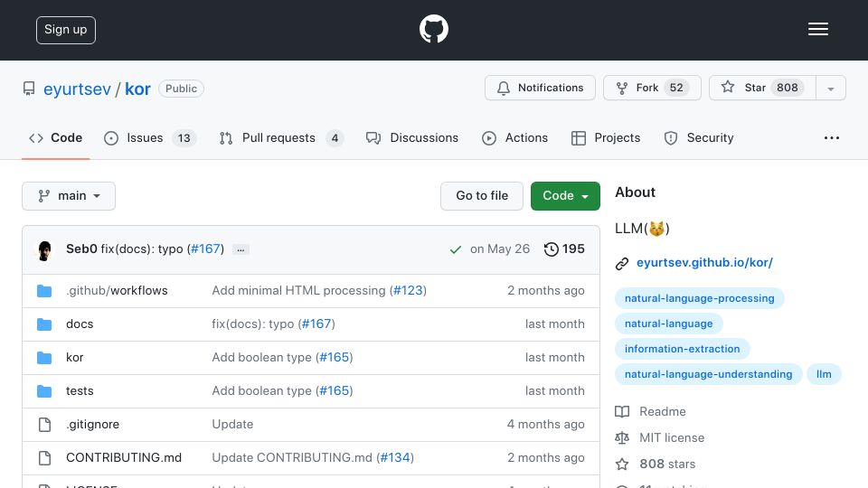Viewport: 868px width, 488px height.
Task: Click the 'on May 26' commit date
Action: coord(500,249)
